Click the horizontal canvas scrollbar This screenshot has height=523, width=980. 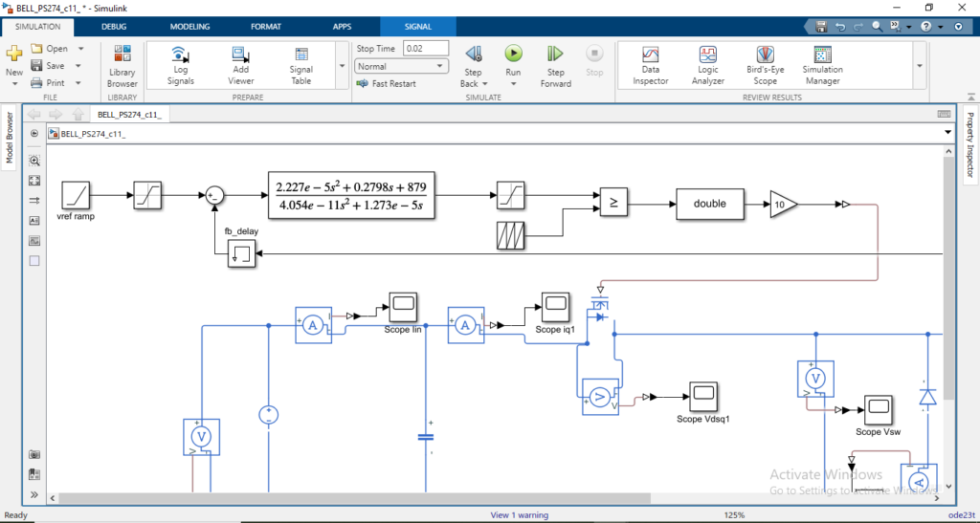(354, 498)
